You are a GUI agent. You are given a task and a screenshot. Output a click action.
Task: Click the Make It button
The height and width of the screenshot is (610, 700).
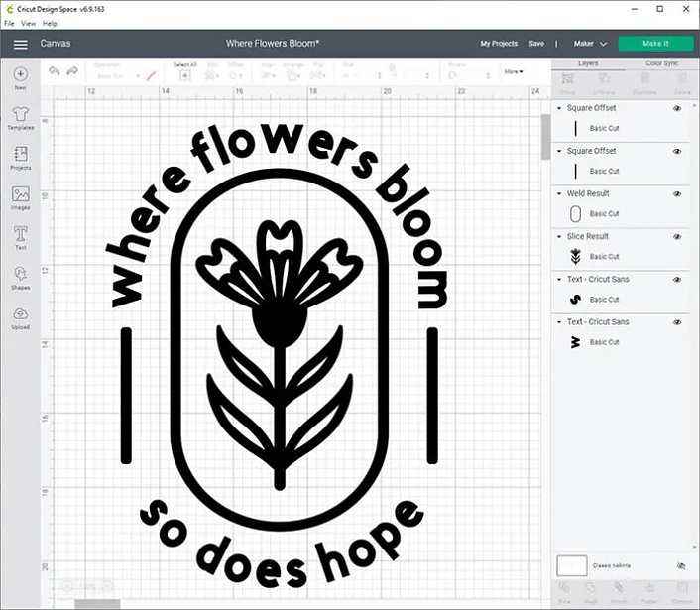click(655, 44)
